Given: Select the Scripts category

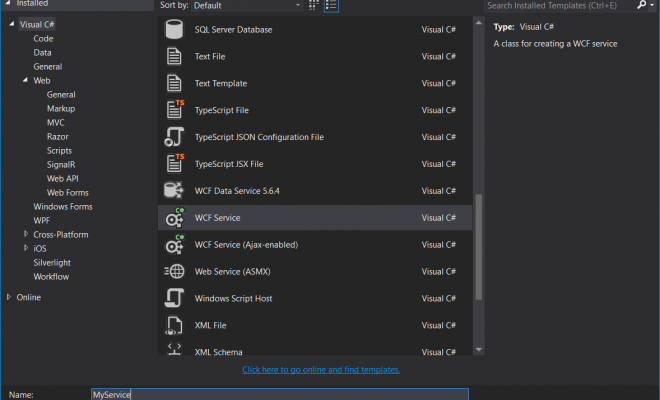Looking at the screenshot, I should (59, 151).
